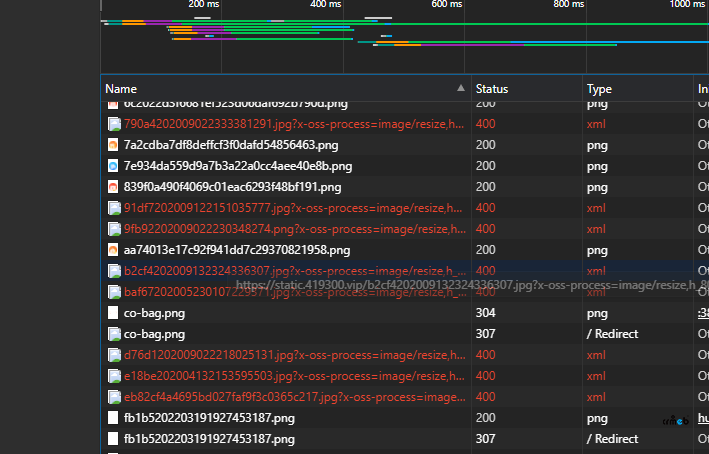The height and width of the screenshot is (454, 709).
Task: Click the 307 status cell of co-bag.png
Action: (486, 334)
